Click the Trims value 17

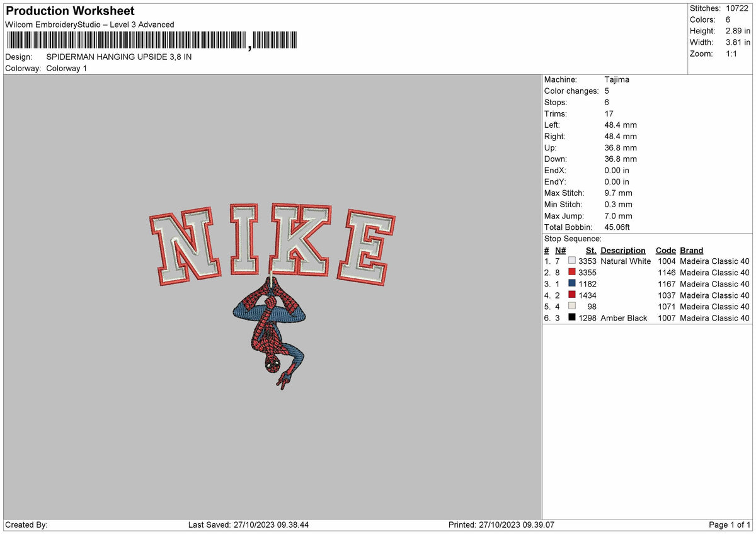(609, 113)
